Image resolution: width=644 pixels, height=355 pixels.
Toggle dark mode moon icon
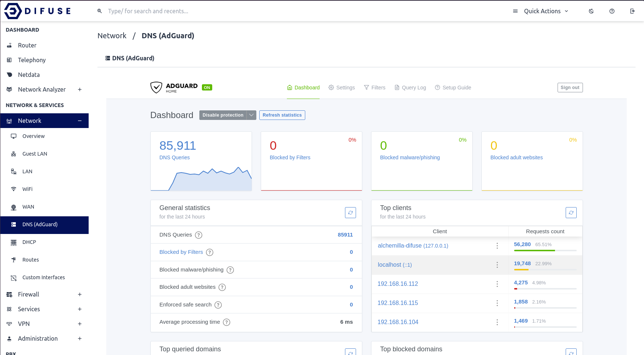tap(591, 11)
